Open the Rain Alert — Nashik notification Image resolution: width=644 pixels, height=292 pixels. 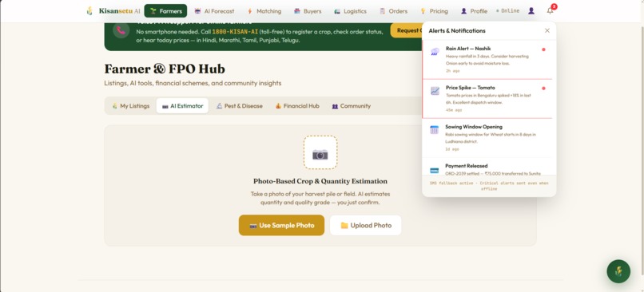coord(487,60)
